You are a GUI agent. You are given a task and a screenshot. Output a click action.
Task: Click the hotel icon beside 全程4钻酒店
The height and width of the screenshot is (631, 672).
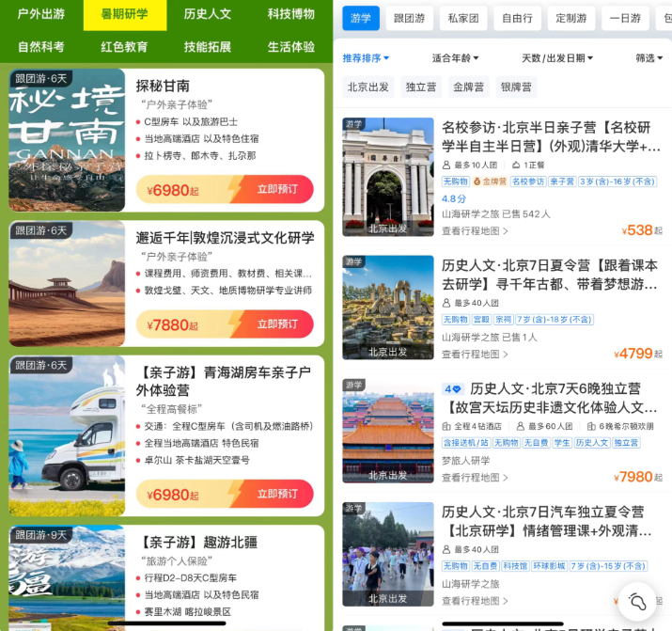(446, 427)
